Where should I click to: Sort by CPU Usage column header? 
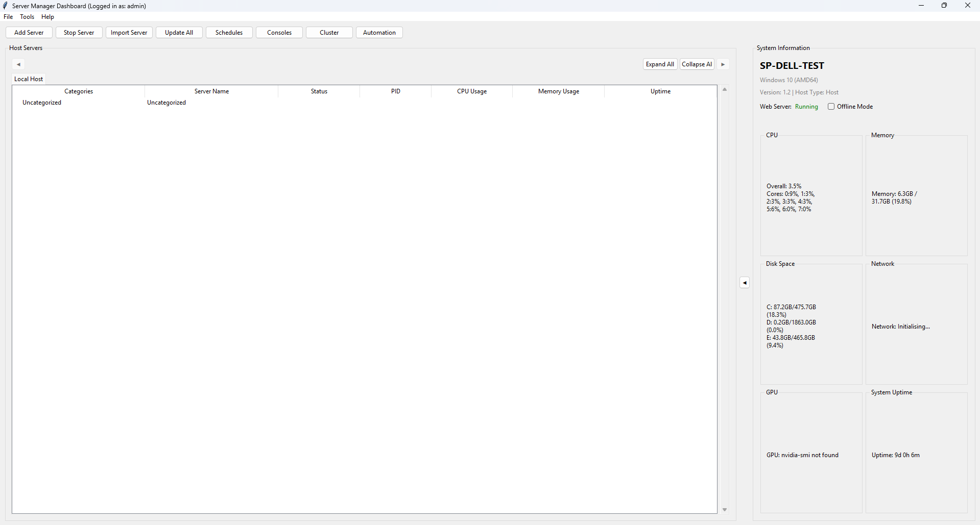click(x=472, y=91)
